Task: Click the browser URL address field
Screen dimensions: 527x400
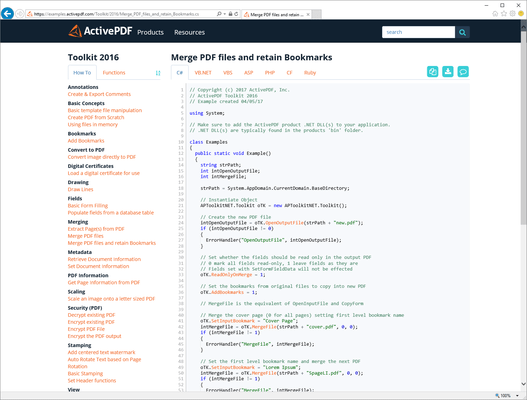Action: [121, 14]
